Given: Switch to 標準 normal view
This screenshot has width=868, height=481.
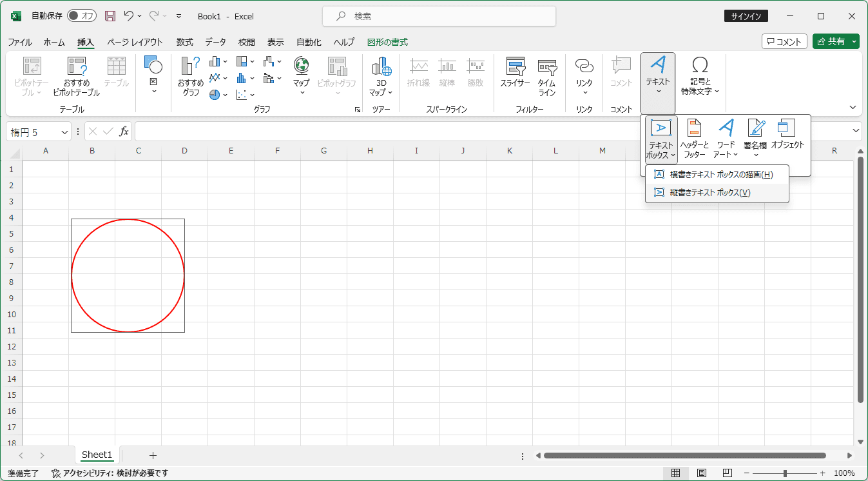Looking at the screenshot, I should [x=675, y=473].
